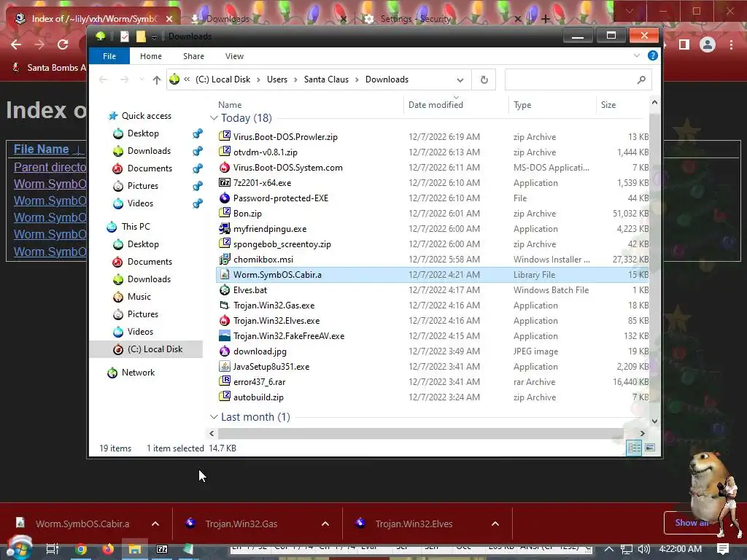Go up one folder level arrow
747x560 pixels.
pyautogui.click(x=157, y=80)
